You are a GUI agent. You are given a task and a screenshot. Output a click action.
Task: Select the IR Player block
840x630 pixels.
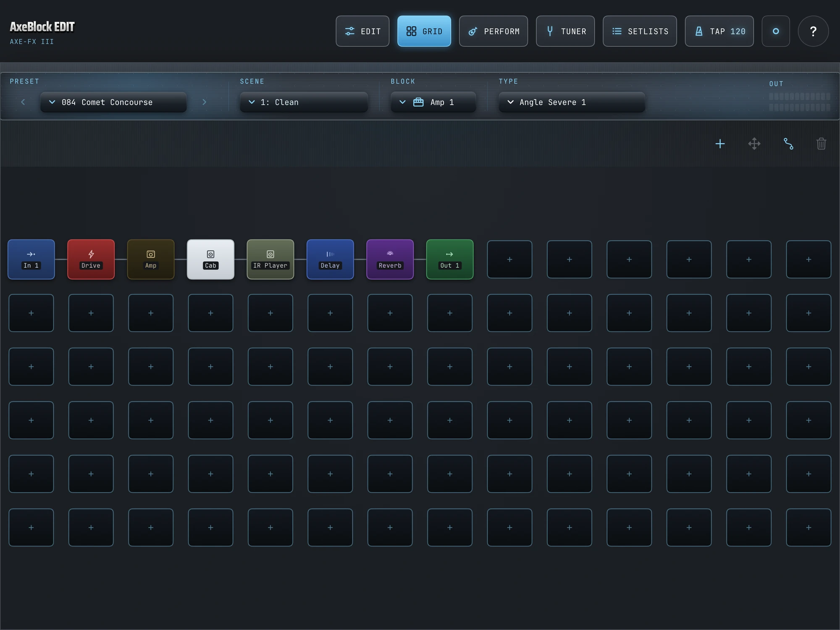[x=270, y=259]
